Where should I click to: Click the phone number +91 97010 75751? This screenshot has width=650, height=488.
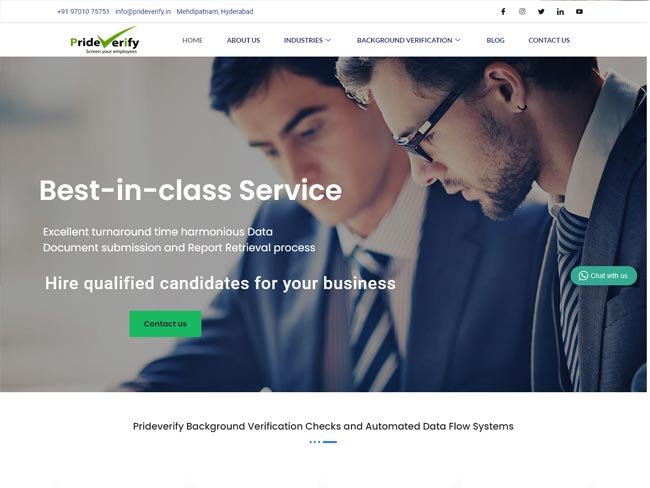tap(83, 12)
